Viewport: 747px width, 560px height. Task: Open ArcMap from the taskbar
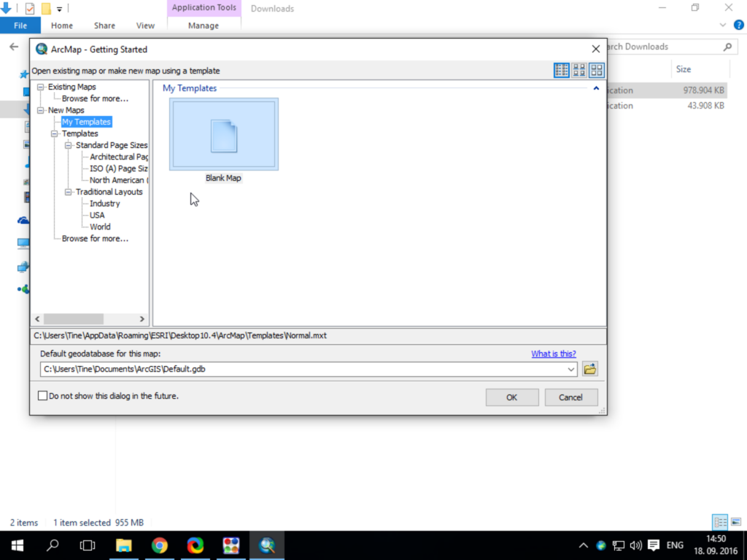click(267, 545)
